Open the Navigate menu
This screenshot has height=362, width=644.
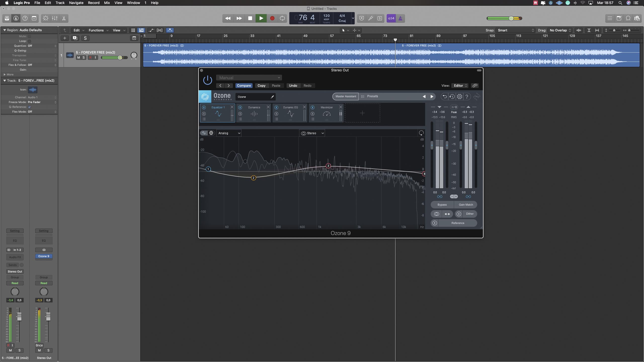coord(76,3)
